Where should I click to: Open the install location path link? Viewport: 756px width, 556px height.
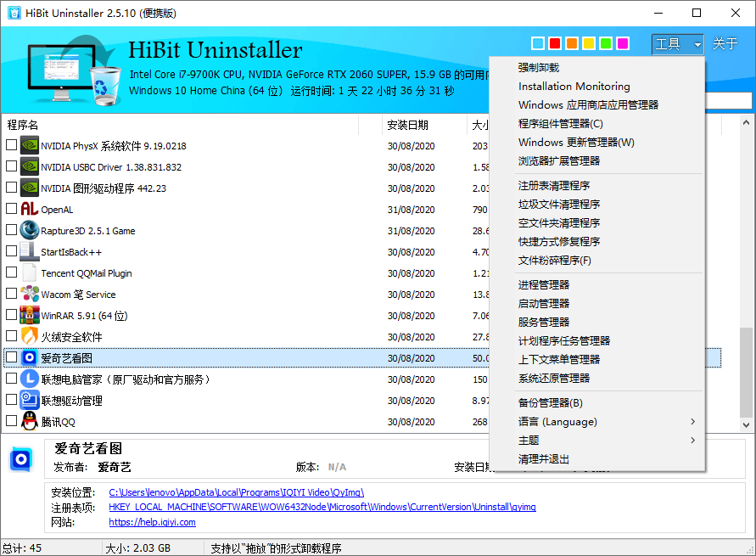(237, 492)
